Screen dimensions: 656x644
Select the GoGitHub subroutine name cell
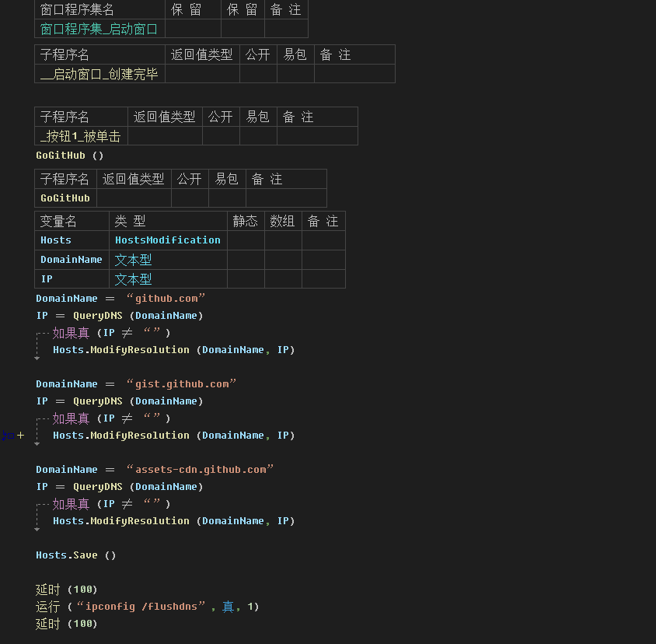point(65,198)
